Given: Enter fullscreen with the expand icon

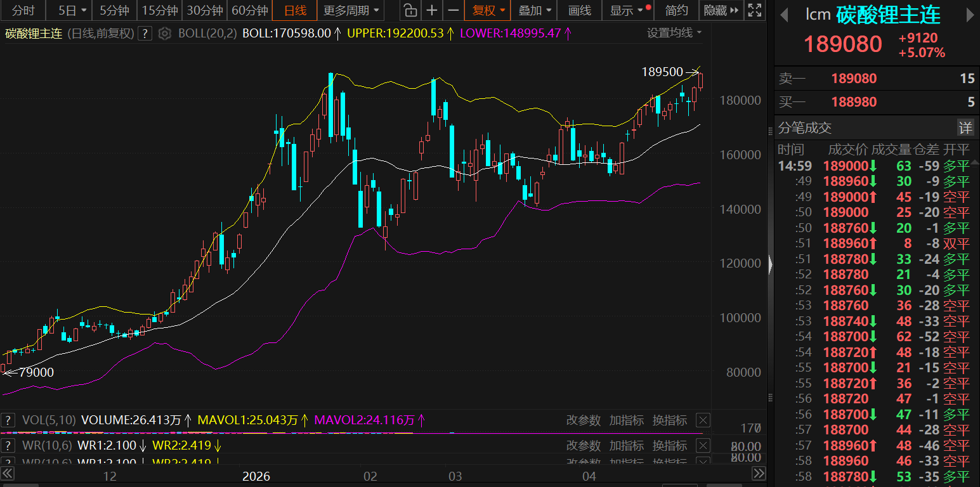Looking at the screenshot, I should [x=754, y=10].
